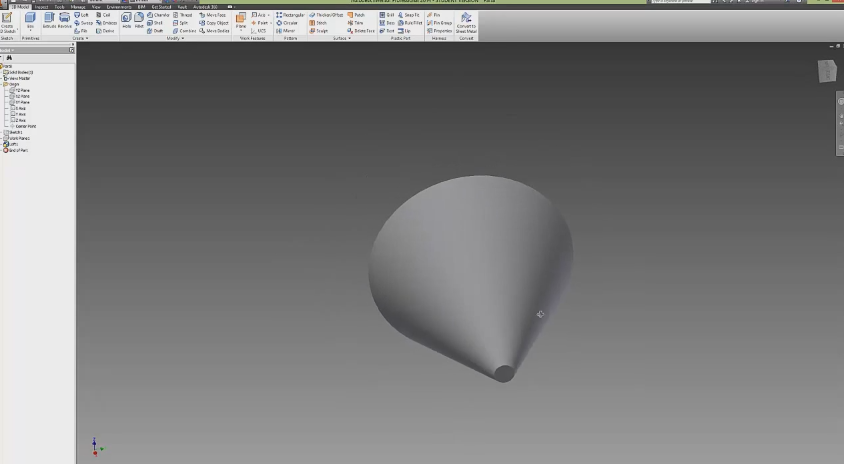The width and height of the screenshot is (844, 464).
Task: Switch to the Environments ribbon tab
Action: [119, 7]
